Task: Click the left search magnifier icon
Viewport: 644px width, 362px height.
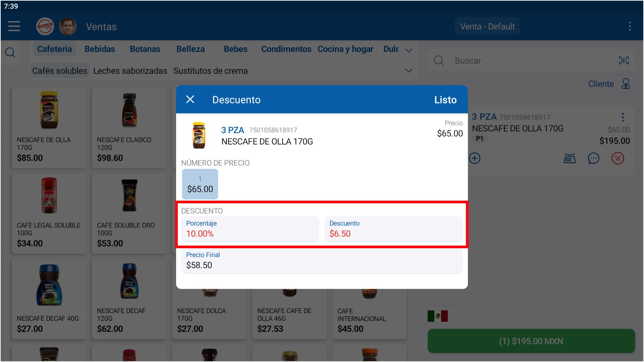Action: point(10,52)
